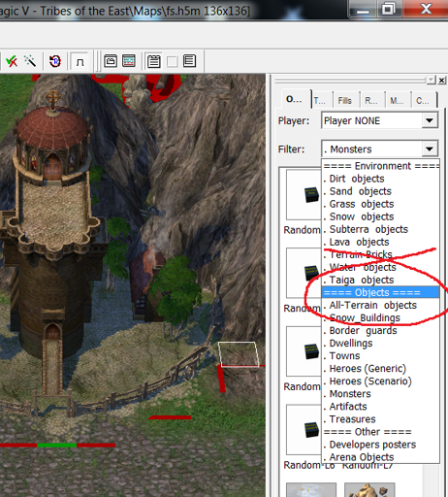Select Snow_Buildings in filter list
Viewport: 448px width, 497px height.
pyautogui.click(x=380, y=317)
